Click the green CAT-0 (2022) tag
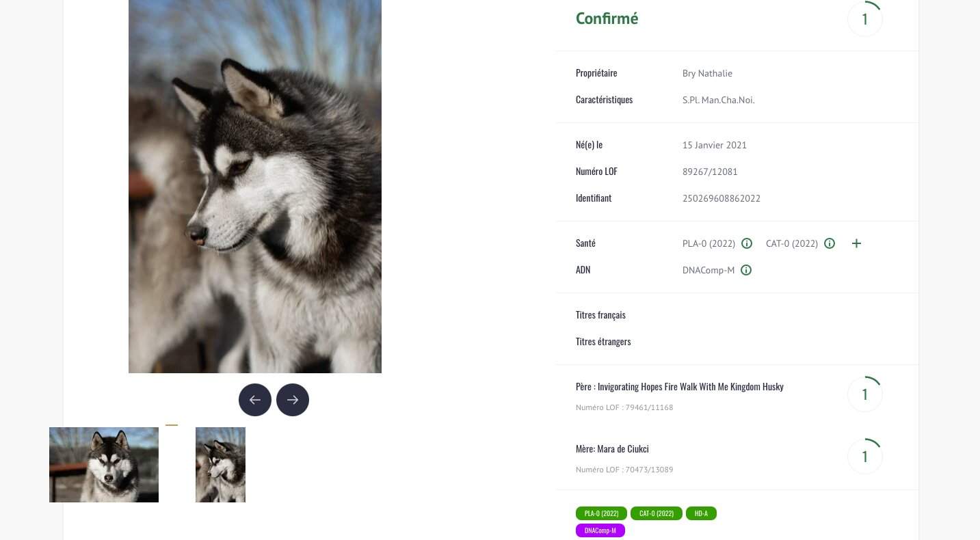Viewport: 980px width, 540px height. tap(657, 513)
